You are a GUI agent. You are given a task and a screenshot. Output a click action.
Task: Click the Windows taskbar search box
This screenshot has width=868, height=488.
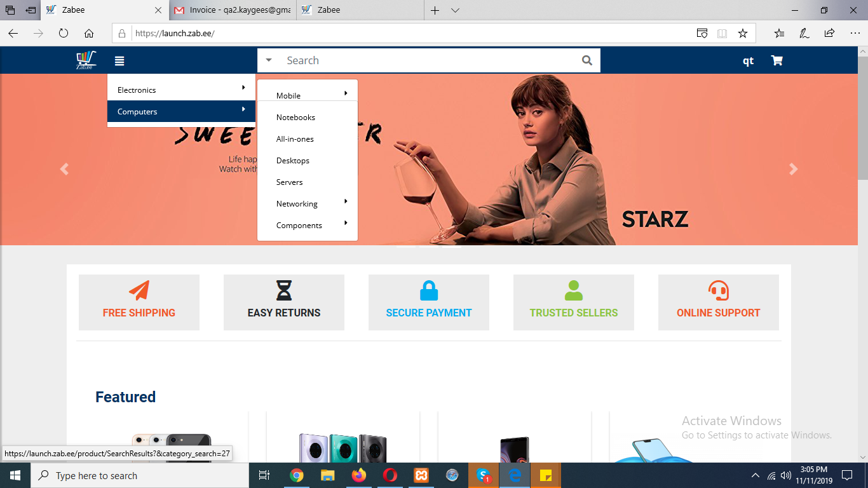(139, 475)
